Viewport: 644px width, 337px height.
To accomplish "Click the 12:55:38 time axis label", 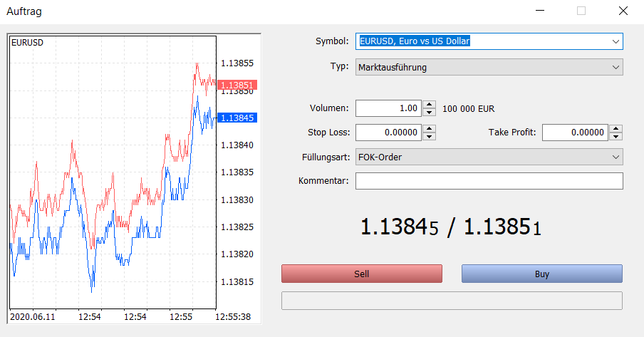I will tap(233, 317).
